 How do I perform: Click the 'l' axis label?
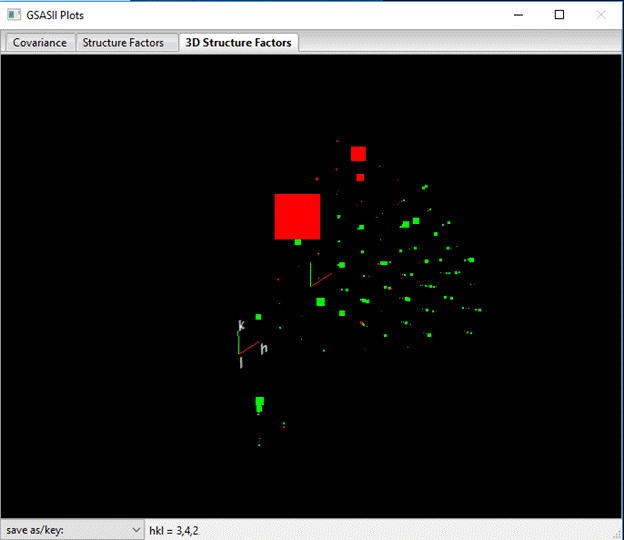point(241,363)
